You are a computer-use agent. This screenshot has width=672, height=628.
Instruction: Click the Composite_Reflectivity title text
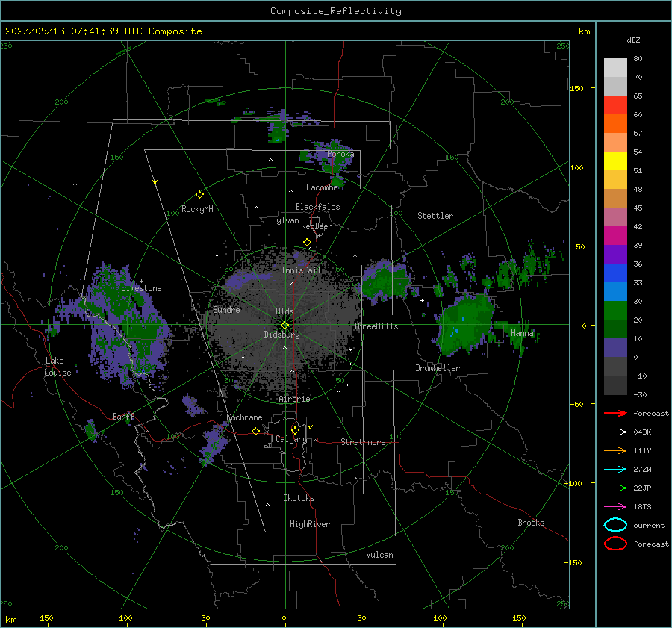tap(336, 11)
